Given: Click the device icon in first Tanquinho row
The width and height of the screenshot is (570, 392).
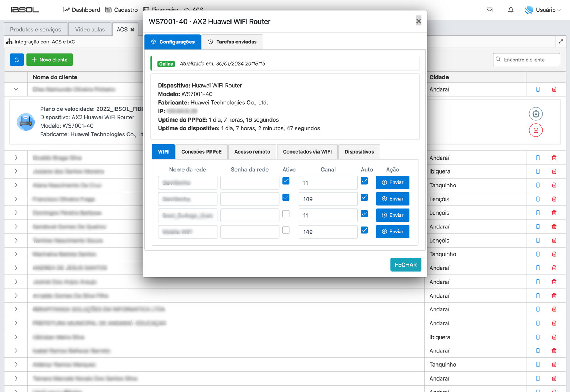Looking at the screenshot, I should [x=538, y=185].
